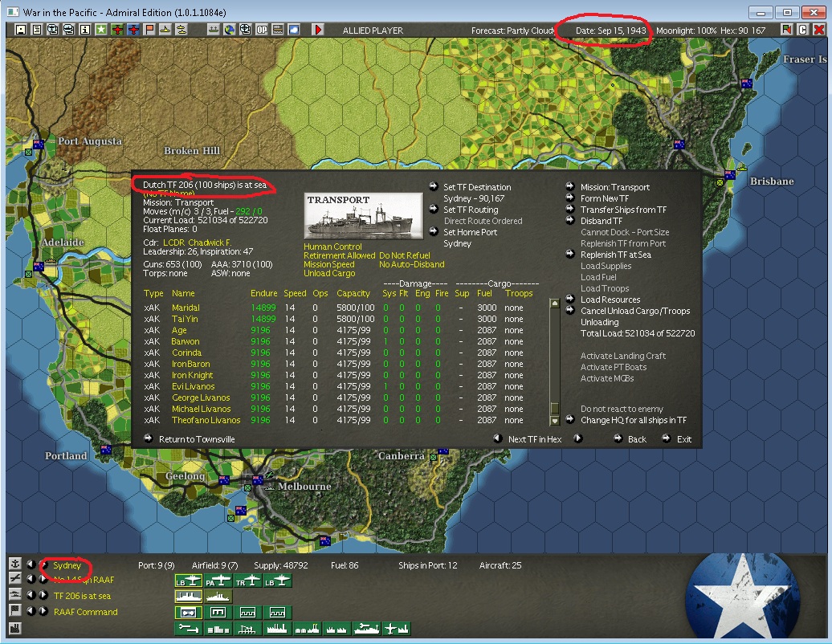Click the crosshair target toolbar icon
Screen dimensions: 832x644
pyautogui.click(x=245, y=30)
